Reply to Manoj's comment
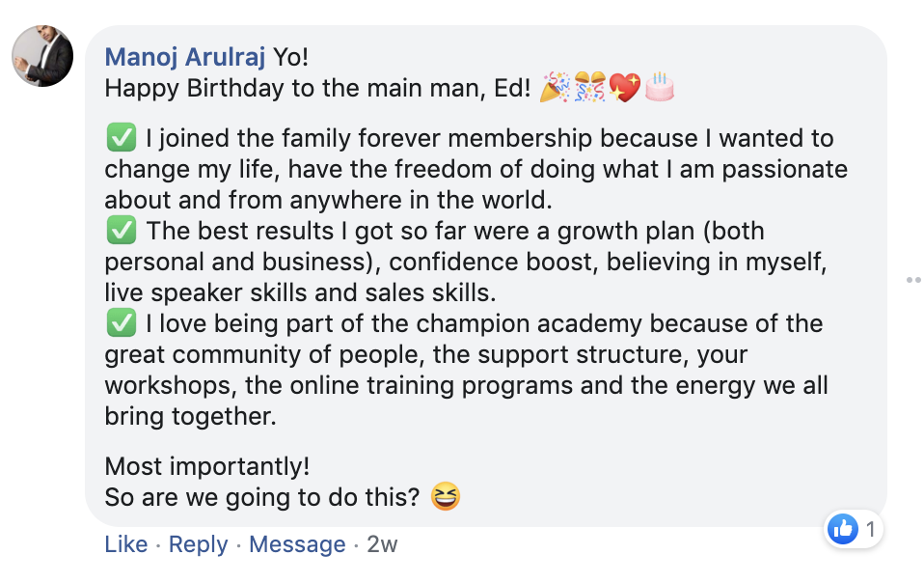The width and height of the screenshot is (924, 583). coord(198,544)
